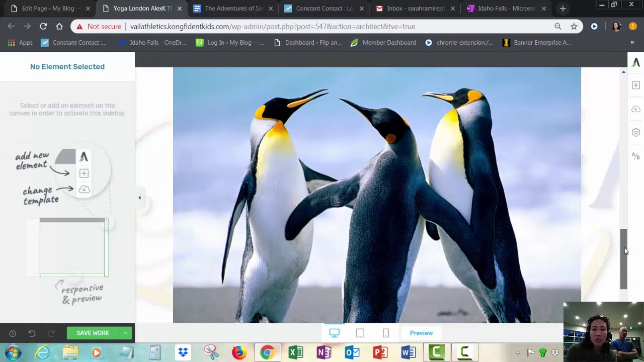Select the penguins image on the canvas
644x362 pixels.
tap(377, 195)
